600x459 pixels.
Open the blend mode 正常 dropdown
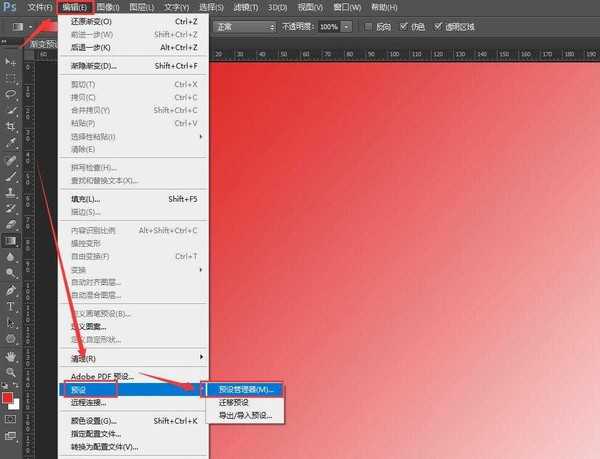point(240,26)
